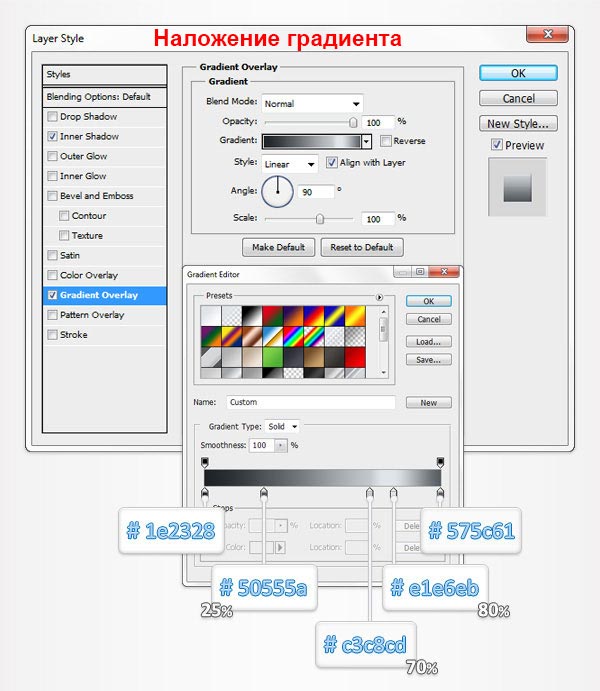This screenshot has width=600, height=691.
Task: Enable the Bevel and Emboss checkbox
Action: coord(52,196)
